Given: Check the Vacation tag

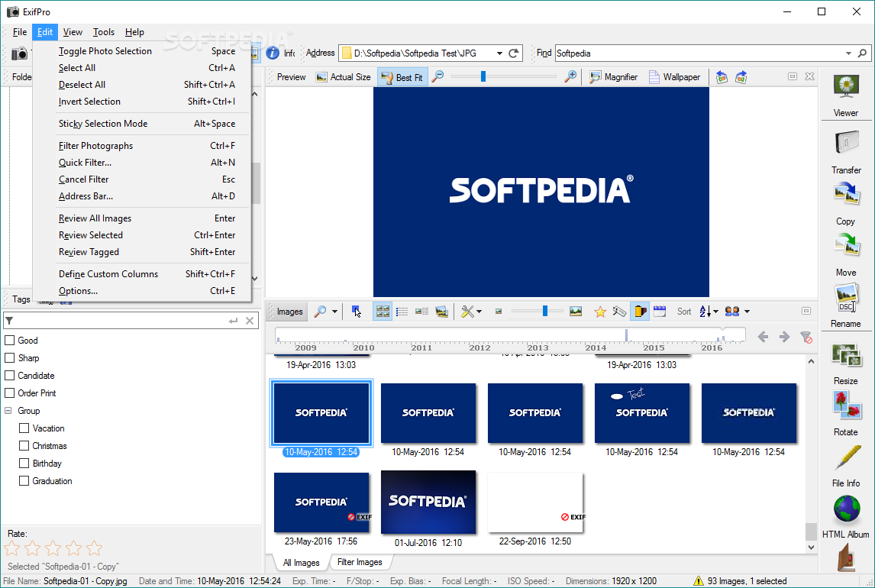Looking at the screenshot, I should click(24, 428).
